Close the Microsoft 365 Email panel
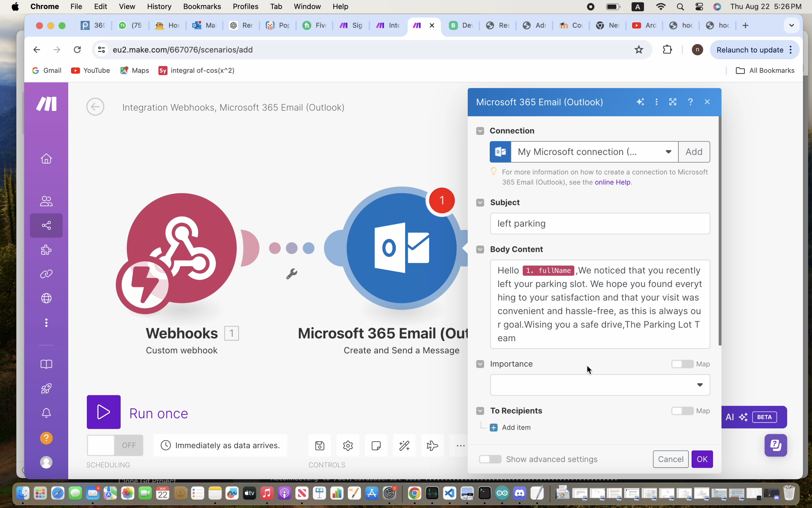This screenshot has height=508, width=812. [707, 102]
